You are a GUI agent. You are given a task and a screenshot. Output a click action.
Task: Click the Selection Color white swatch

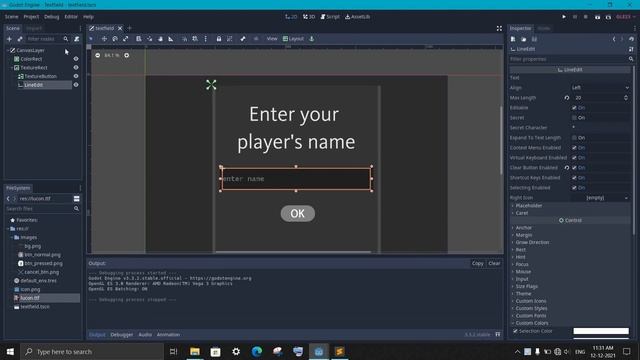click(601, 331)
